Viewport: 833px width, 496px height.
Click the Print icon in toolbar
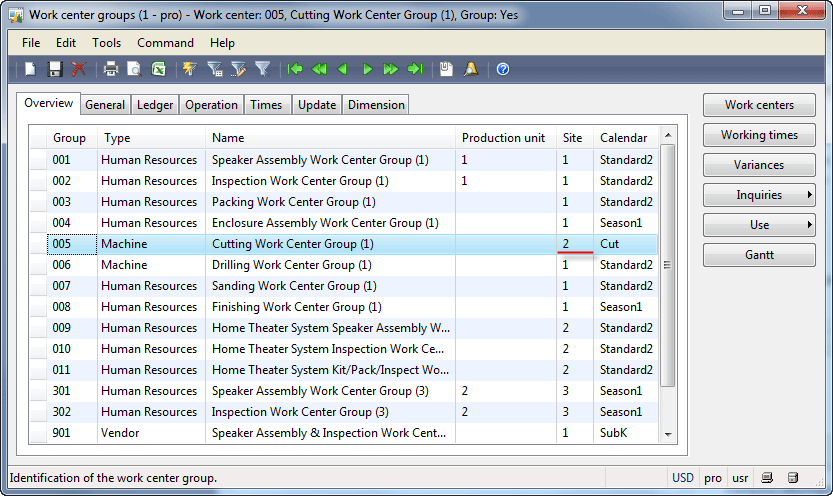(x=111, y=69)
